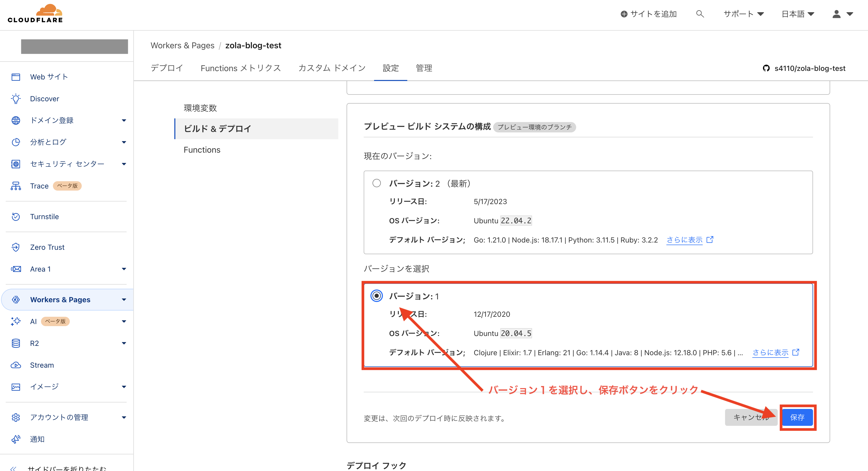Open the 日本語 language dropdown
This screenshot has width=868, height=471.
[798, 14]
